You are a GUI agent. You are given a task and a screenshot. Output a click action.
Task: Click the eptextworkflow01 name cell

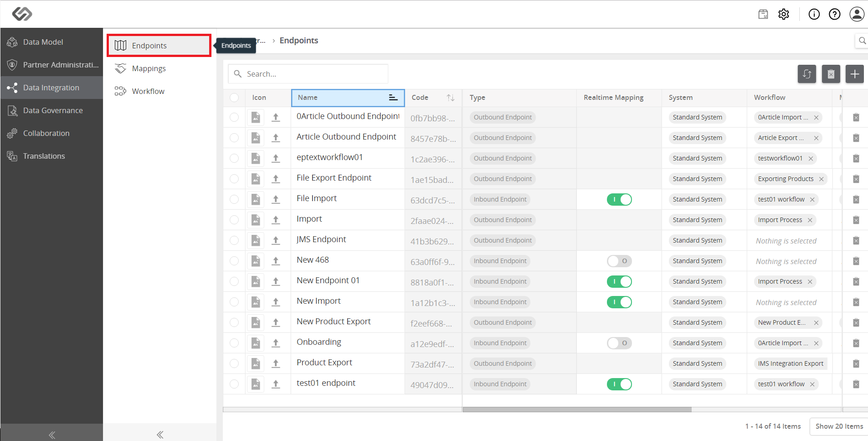pos(348,157)
